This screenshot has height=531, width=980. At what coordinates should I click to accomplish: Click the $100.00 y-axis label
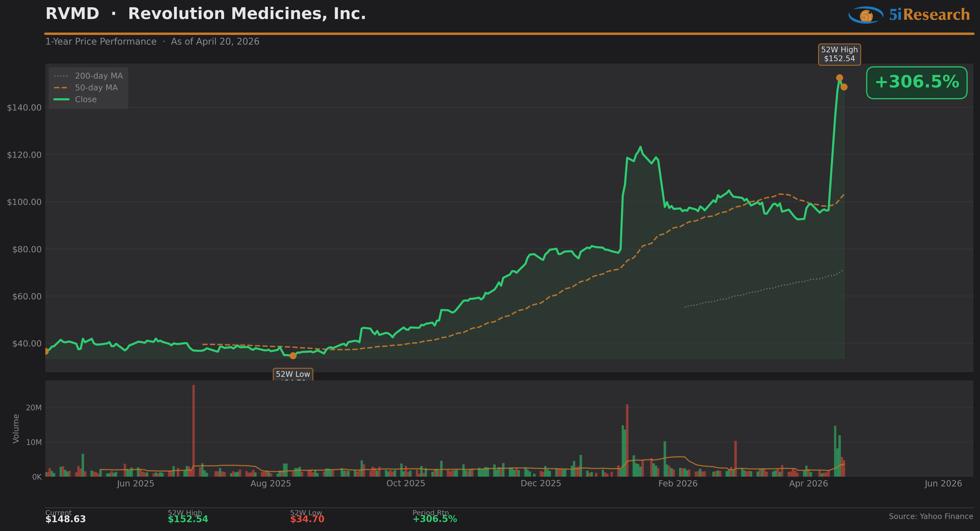(24, 202)
